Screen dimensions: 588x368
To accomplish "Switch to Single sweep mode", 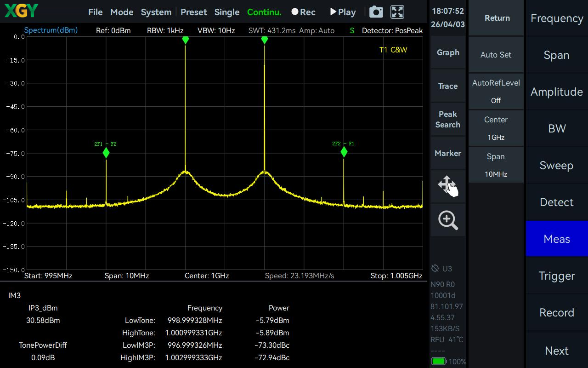I will pos(227,12).
